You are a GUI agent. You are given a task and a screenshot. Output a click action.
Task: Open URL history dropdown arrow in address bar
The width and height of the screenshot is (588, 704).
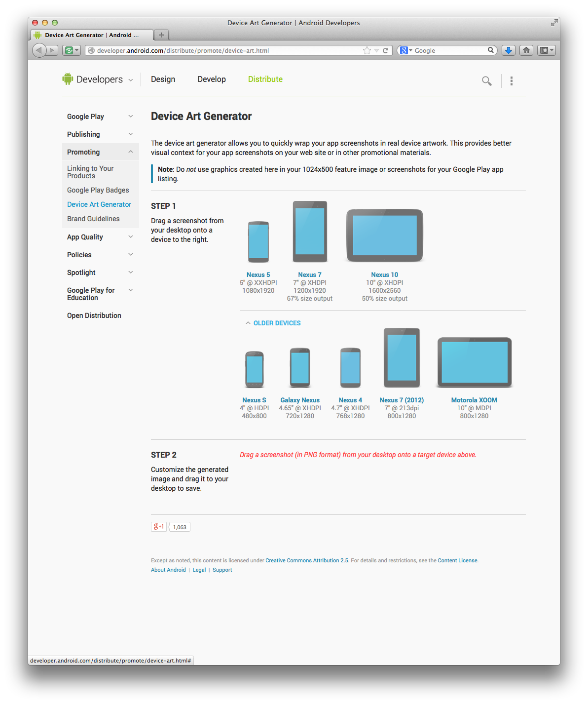pos(376,50)
